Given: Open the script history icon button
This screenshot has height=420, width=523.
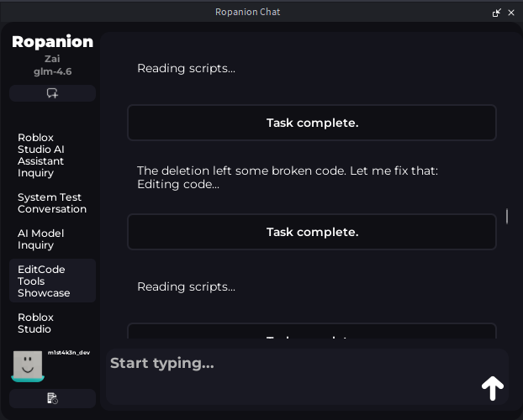Looking at the screenshot, I should 52,398.
